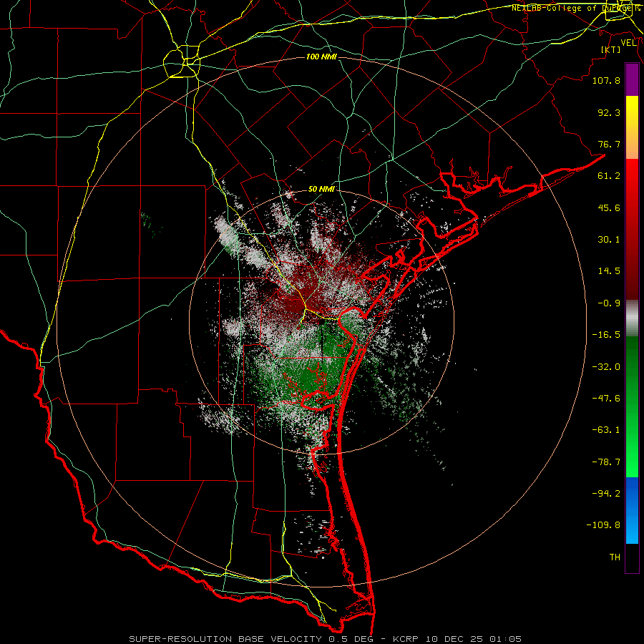Click the NEXLAB-College of DuPage credit text
Viewport: 644px width, 644px height.
(x=575, y=8)
